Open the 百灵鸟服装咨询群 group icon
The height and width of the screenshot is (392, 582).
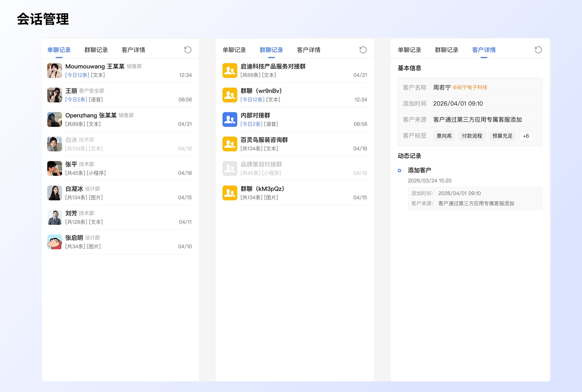(x=230, y=144)
